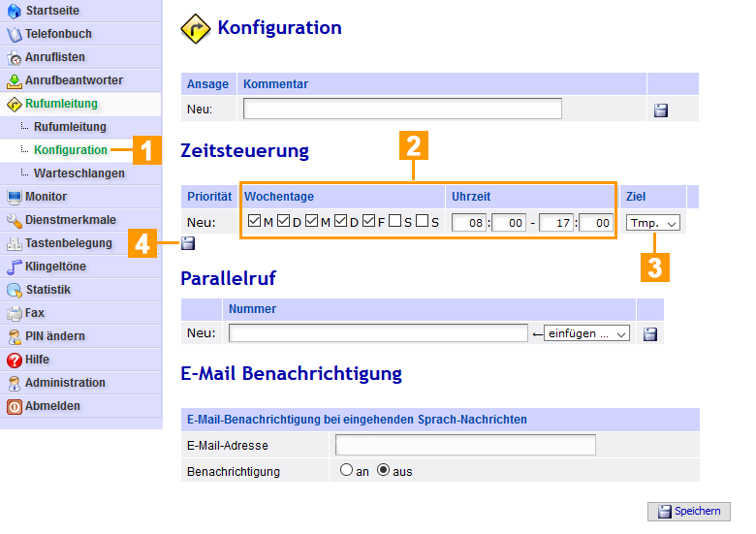Open the Statistik menu item
Screen dimensions: 756x534
tap(47, 290)
